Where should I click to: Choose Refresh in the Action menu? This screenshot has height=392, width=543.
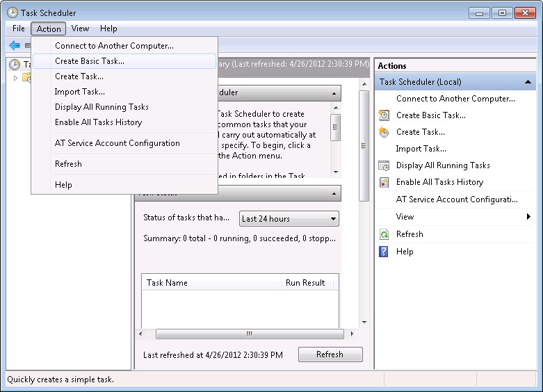[124, 164]
